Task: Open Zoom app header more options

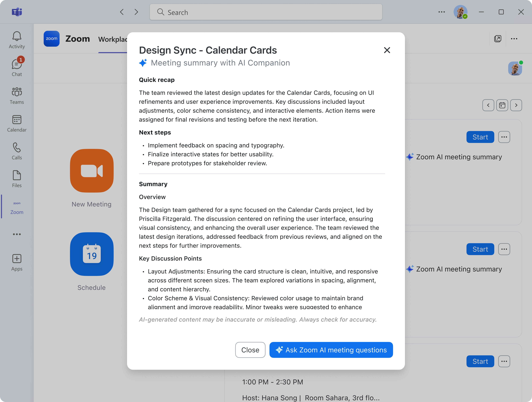Action: pos(514,39)
